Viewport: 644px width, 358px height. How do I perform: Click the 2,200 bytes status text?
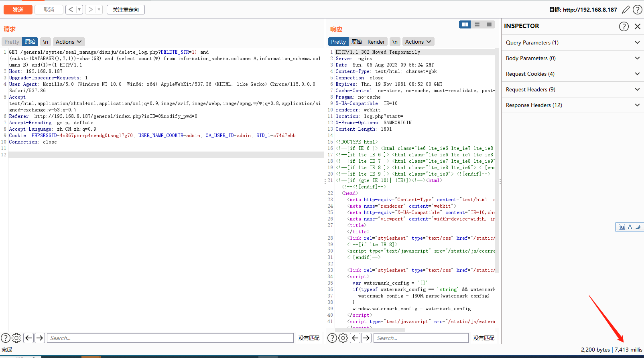[x=595, y=350]
